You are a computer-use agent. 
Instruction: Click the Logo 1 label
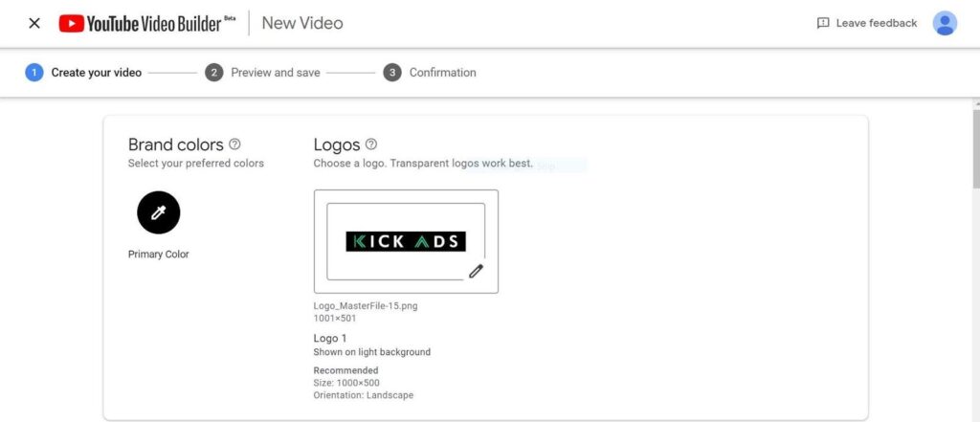[x=330, y=338]
